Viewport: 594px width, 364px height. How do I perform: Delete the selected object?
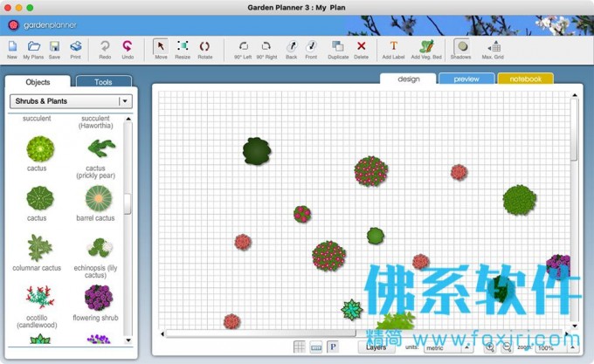[x=361, y=48]
